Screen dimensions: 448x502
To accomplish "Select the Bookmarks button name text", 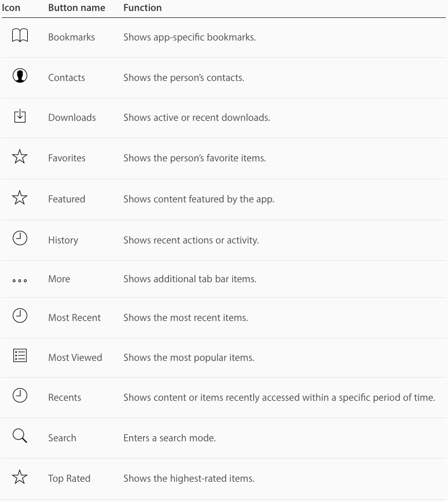I will [71, 37].
